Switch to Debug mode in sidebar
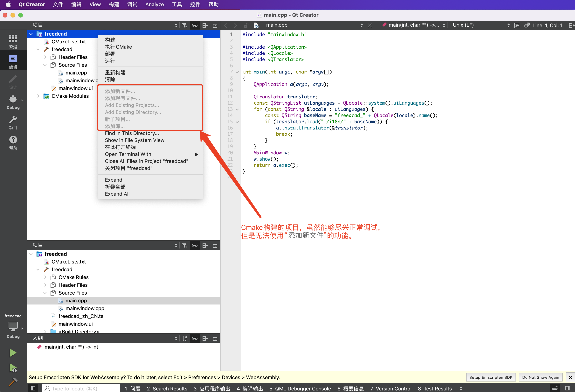Image resolution: width=575 pixels, height=392 pixels. click(13, 102)
